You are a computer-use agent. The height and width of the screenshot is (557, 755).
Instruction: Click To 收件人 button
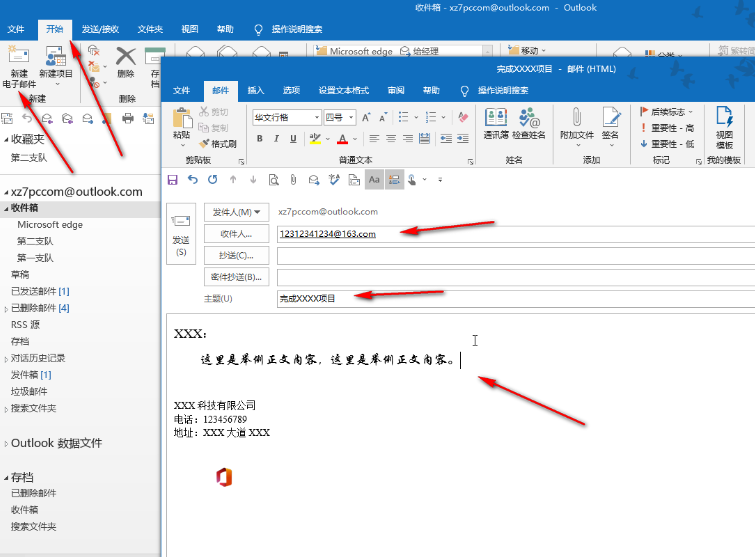[236, 234]
